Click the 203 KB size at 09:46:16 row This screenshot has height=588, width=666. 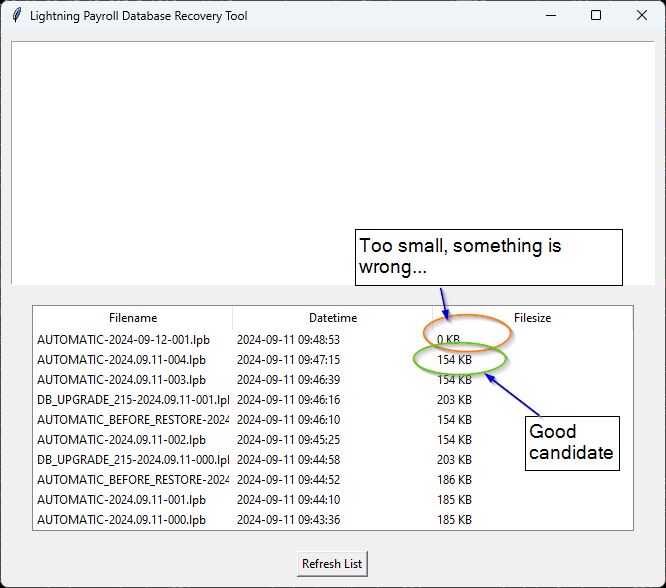coord(454,400)
